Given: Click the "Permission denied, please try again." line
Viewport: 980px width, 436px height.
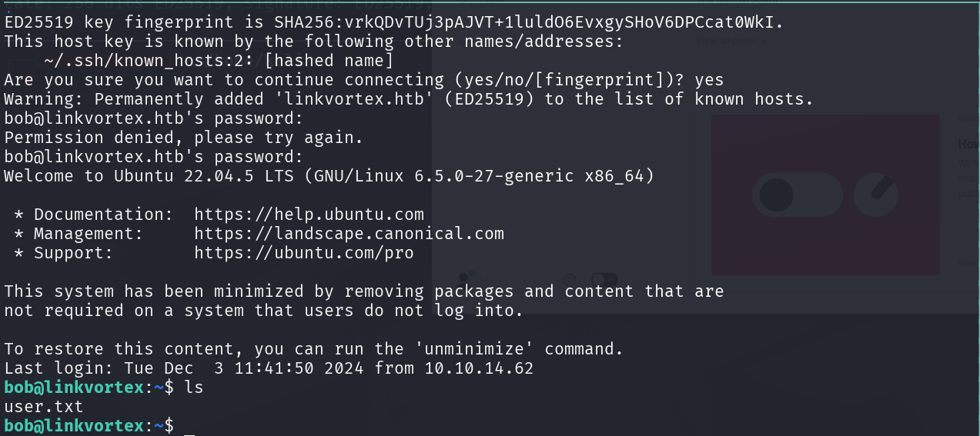Looking at the screenshot, I should [183, 138].
